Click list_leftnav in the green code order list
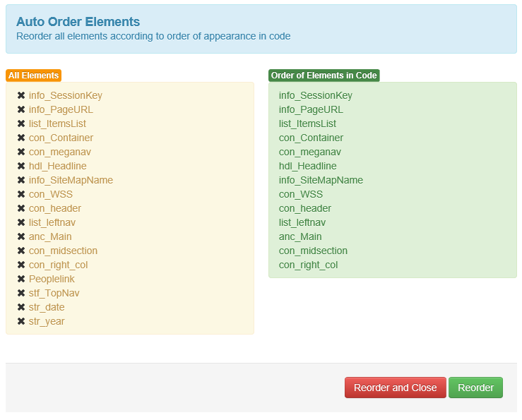 (x=302, y=222)
